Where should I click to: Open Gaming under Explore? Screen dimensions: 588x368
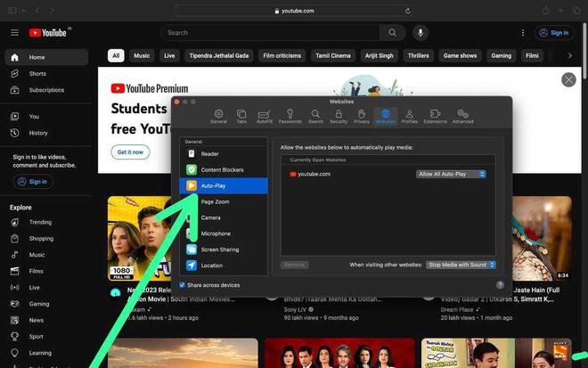(x=46, y=304)
